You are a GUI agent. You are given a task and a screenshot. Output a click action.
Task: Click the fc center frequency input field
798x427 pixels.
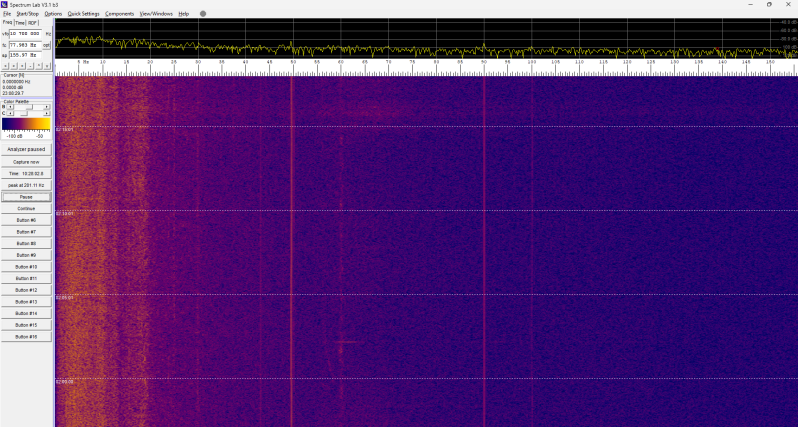tap(25, 45)
